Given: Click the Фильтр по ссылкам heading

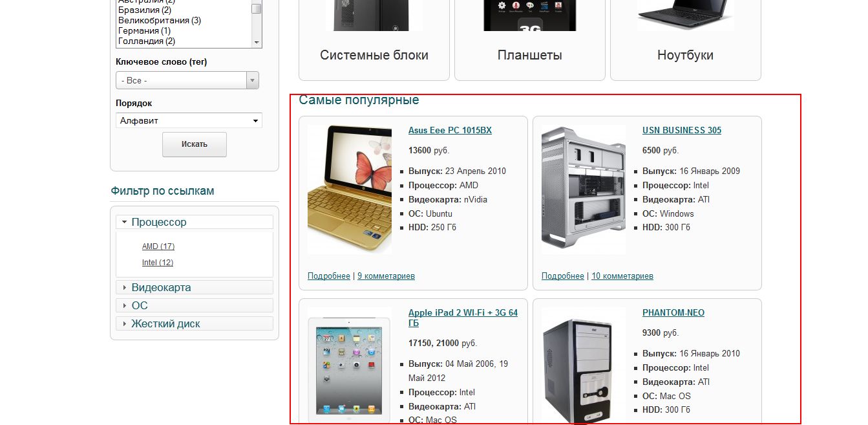Looking at the screenshot, I should 162,191.
